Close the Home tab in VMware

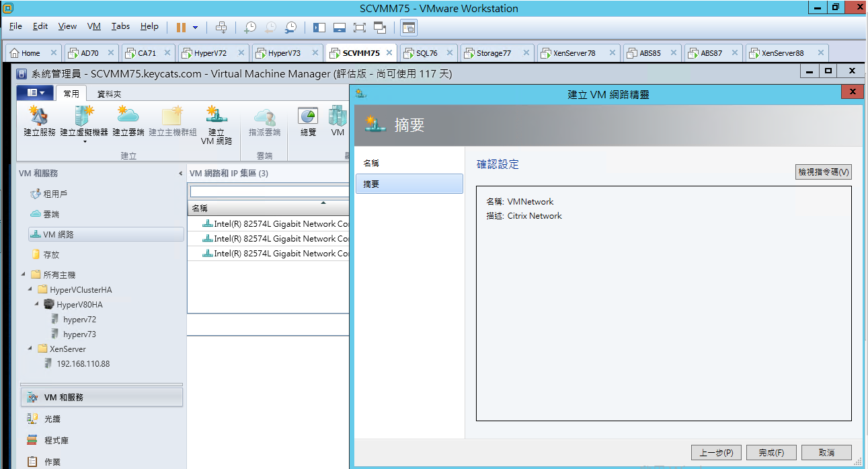(54, 53)
